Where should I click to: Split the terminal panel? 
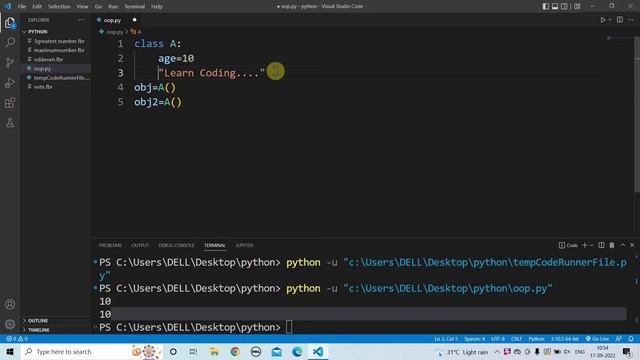[601, 245]
